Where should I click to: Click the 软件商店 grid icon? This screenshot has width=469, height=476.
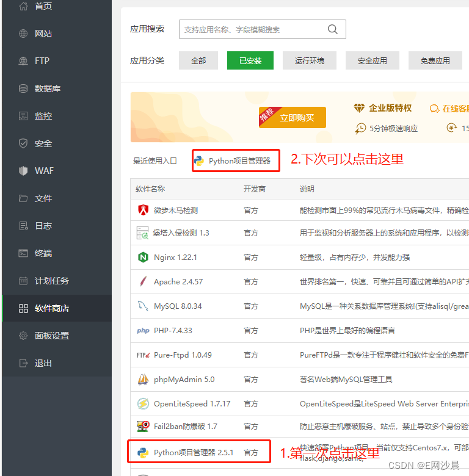click(x=23, y=308)
